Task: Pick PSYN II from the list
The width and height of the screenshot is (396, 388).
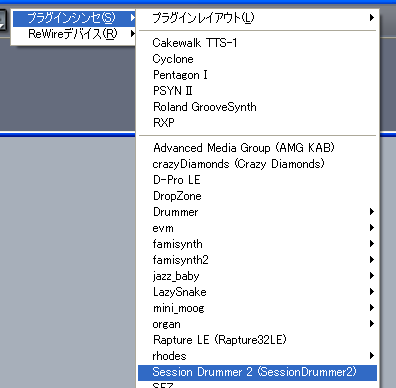Action: click(257, 91)
